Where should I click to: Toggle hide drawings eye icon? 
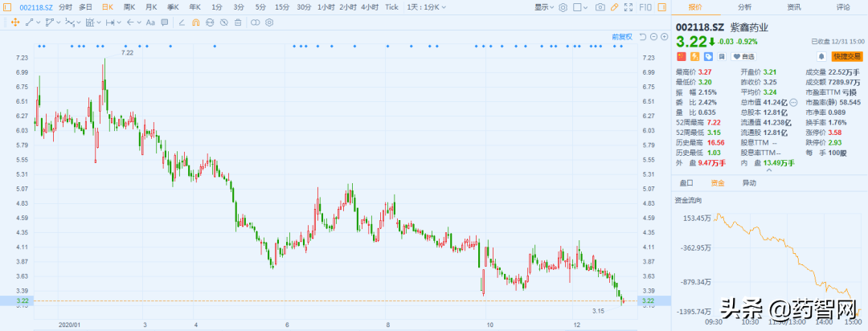pos(223,22)
